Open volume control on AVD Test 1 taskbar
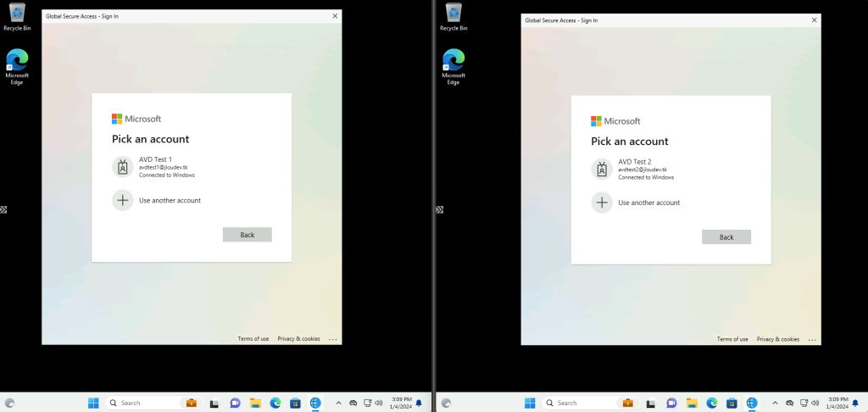Screen dimensions: 868x412 pos(379,404)
